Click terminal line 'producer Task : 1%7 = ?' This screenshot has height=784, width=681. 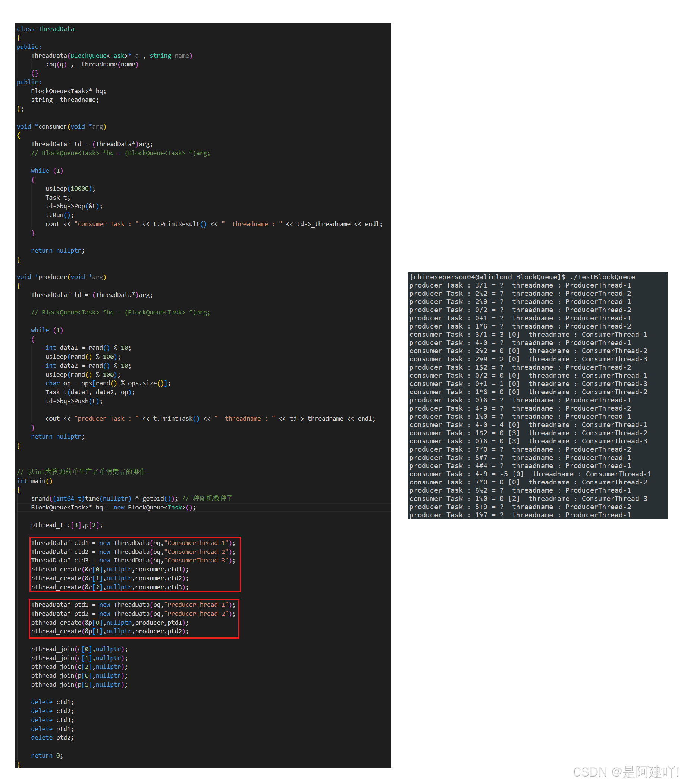click(x=520, y=515)
